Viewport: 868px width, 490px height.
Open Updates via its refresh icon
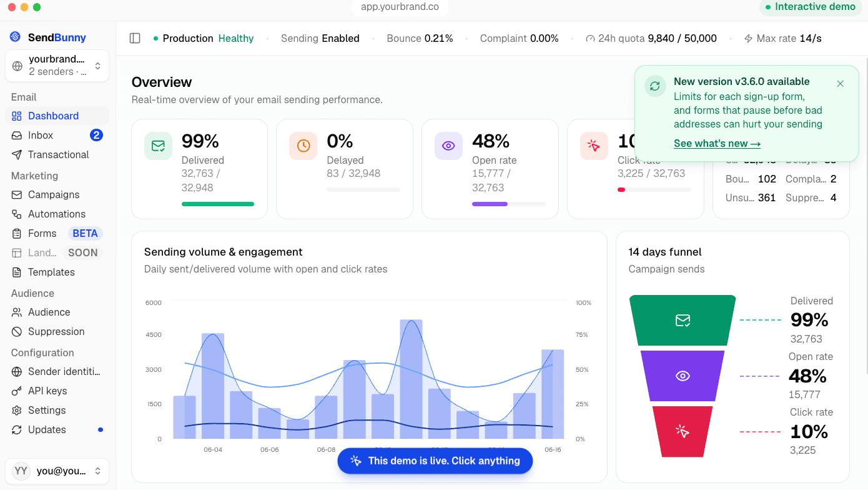(x=17, y=429)
